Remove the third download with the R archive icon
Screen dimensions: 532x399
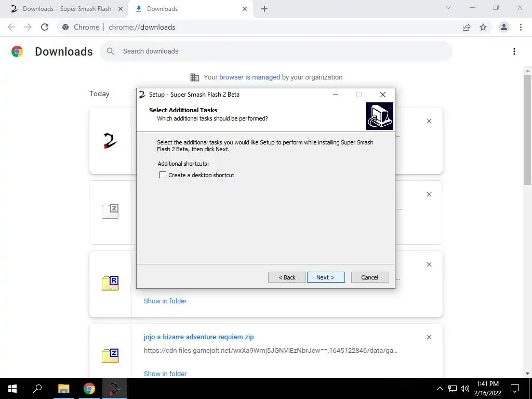(429, 264)
